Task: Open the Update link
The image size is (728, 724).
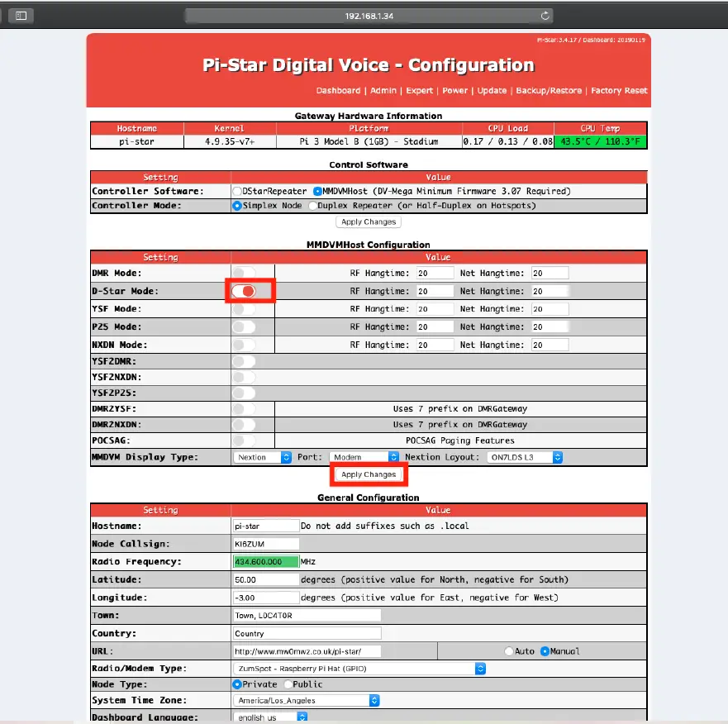Action: click(492, 91)
